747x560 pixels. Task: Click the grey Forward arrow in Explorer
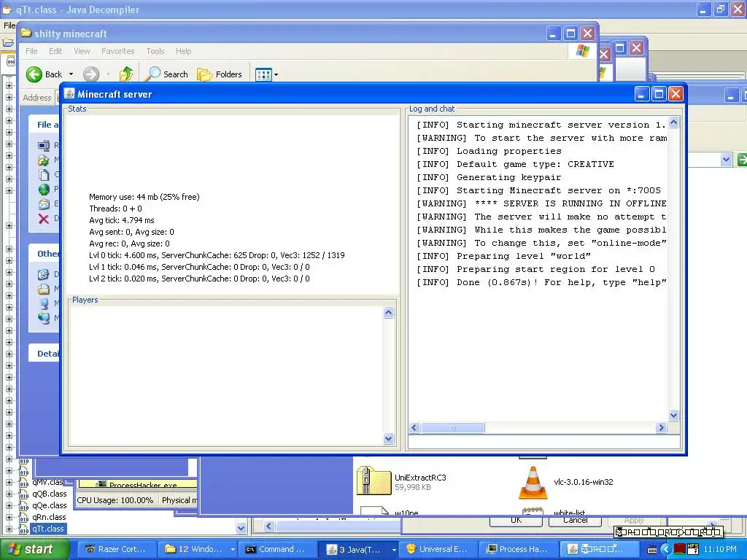[91, 74]
